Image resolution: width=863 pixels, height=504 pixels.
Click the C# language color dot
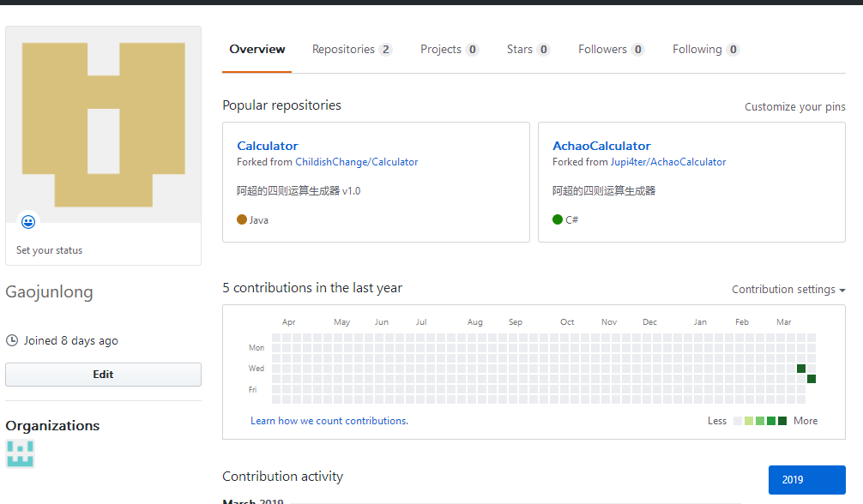click(x=558, y=219)
